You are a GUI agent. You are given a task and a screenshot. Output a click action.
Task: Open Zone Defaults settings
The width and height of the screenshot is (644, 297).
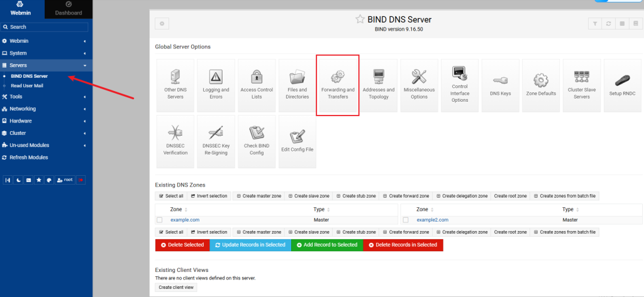(x=541, y=85)
